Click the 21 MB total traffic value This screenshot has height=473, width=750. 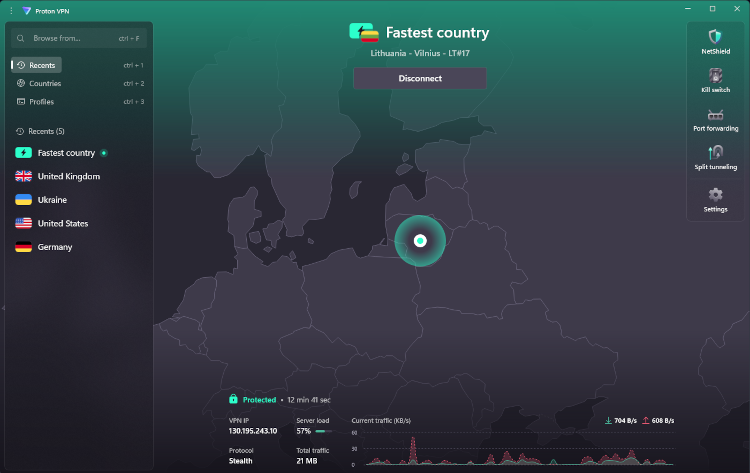click(307, 461)
